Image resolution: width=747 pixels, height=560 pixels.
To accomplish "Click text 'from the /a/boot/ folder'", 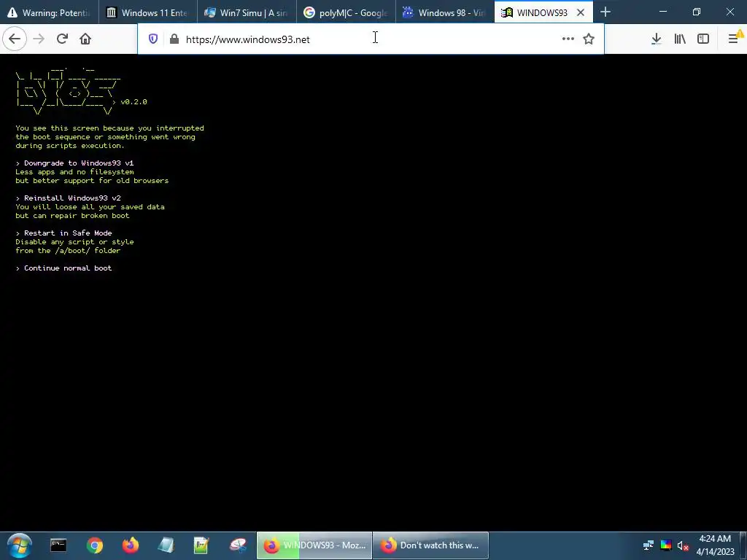I will tap(68, 251).
